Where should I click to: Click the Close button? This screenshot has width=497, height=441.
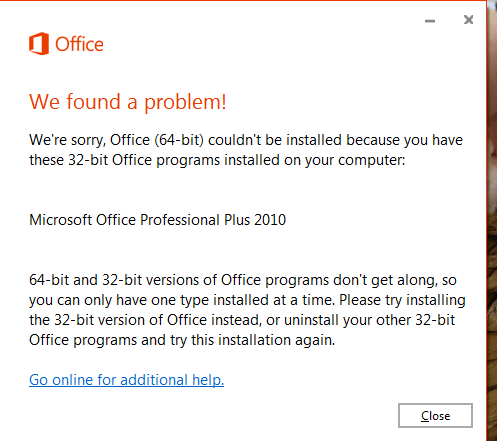[435, 415]
